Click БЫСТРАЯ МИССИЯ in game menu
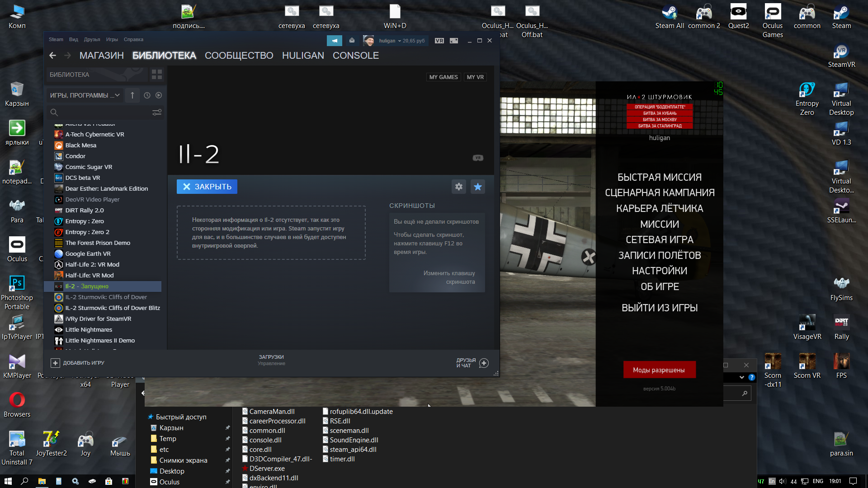This screenshot has width=868, height=488. [659, 177]
